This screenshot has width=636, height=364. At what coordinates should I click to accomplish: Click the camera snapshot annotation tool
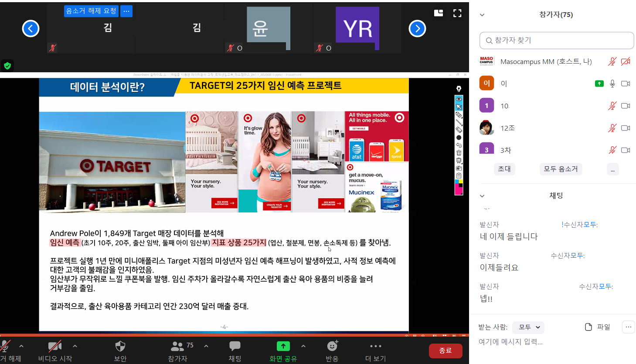459,168
